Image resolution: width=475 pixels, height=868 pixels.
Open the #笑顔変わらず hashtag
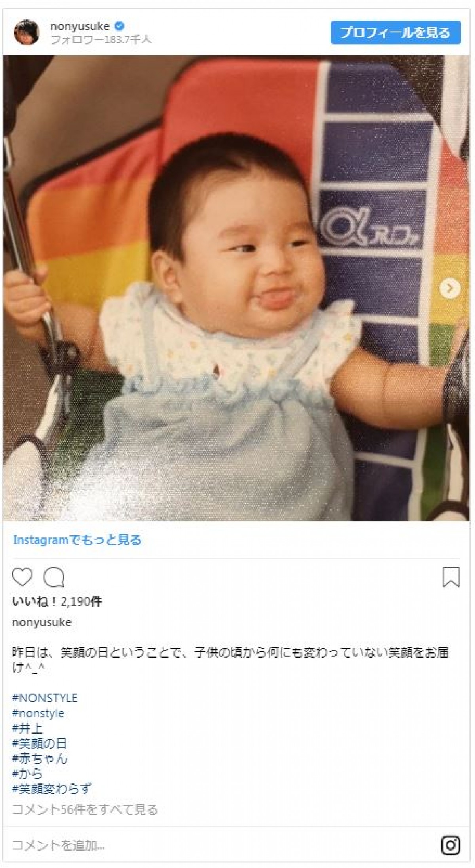pos(52,789)
